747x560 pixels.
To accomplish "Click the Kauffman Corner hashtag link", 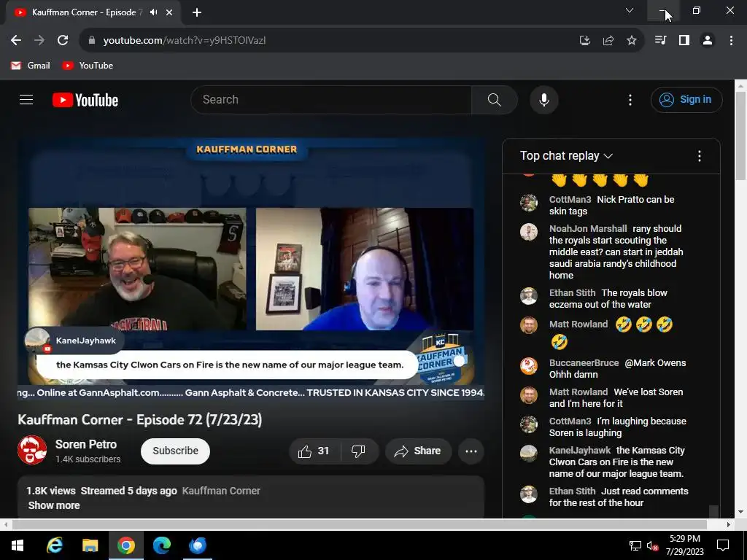I will [221, 491].
